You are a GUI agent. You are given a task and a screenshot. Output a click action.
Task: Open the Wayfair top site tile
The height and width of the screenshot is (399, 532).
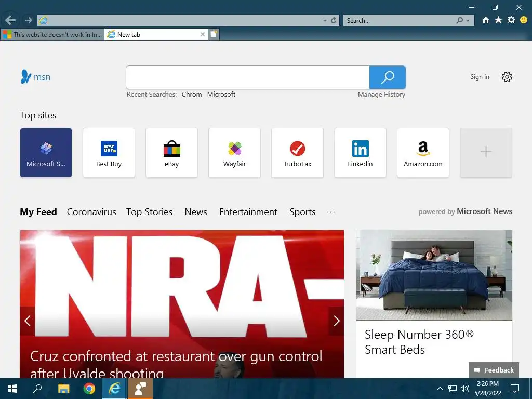pos(234,153)
